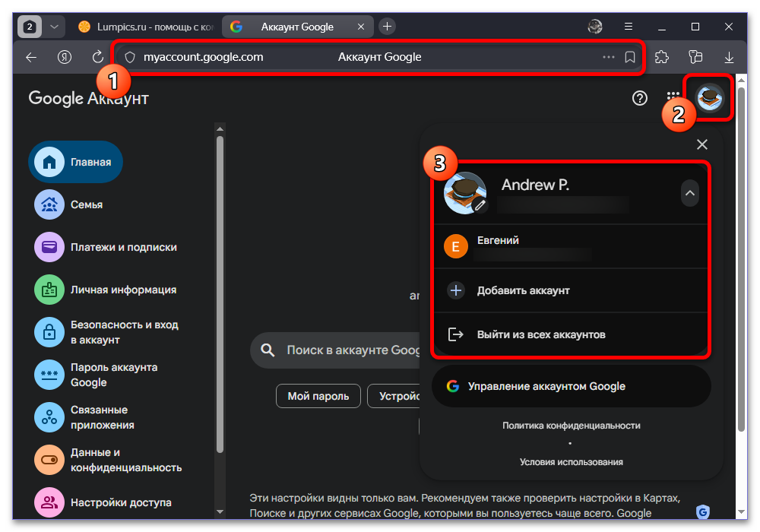Go back with the browser back arrow
The width and height of the screenshot is (760, 532).
tap(31, 57)
